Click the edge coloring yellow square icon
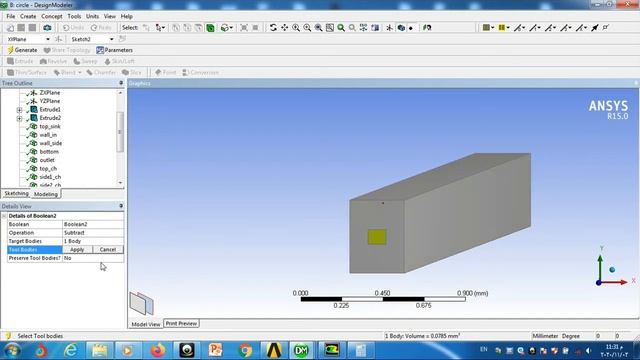Image resolution: width=640 pixels, height=360 pixels. point(502,27)
